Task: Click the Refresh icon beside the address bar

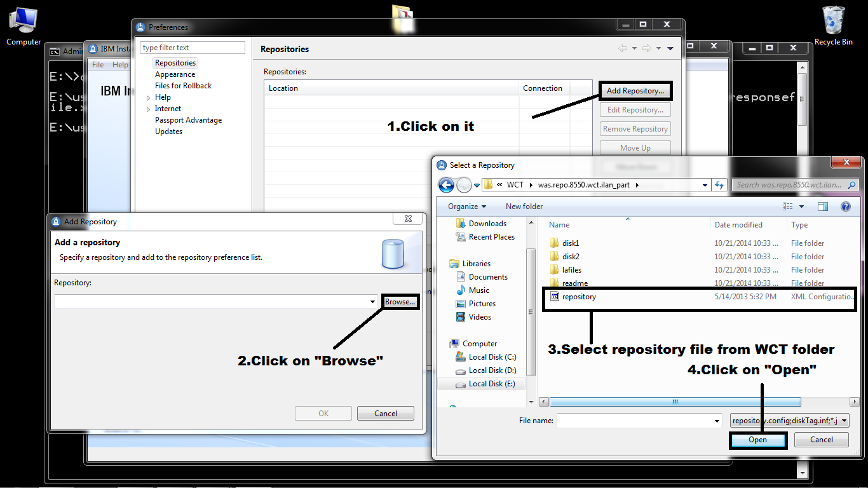Action: pyautogui.click(x=719, y=184)
